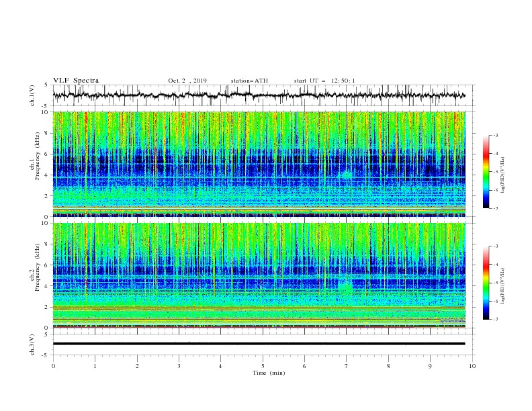
Task: Click the "ch.1(V)" waveform axis label
Action: [32, 95]
